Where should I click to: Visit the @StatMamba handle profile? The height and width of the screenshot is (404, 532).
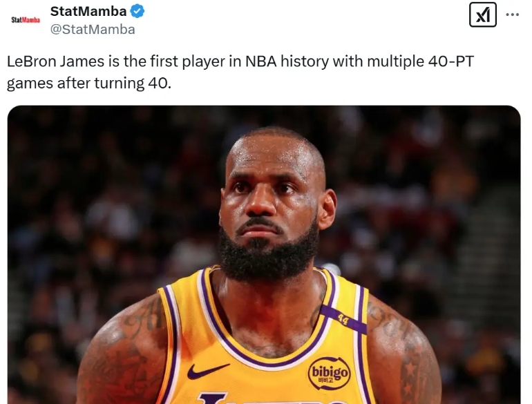coord(93,30)
